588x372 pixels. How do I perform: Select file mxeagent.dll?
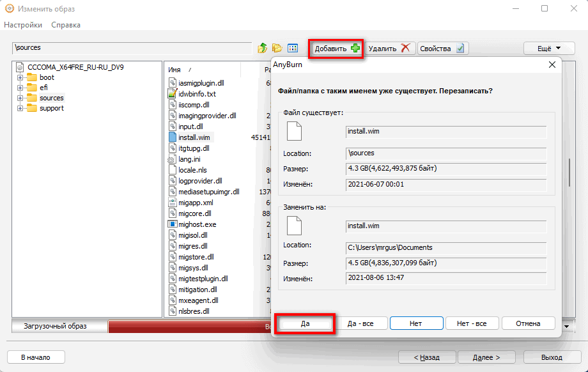click(198, 300)
